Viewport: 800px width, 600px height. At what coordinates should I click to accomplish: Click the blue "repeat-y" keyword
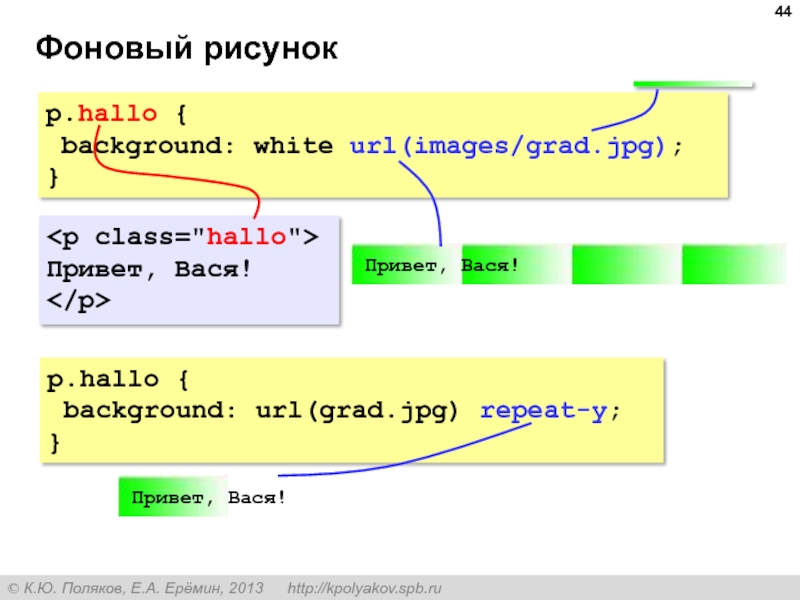pos(544,411)
